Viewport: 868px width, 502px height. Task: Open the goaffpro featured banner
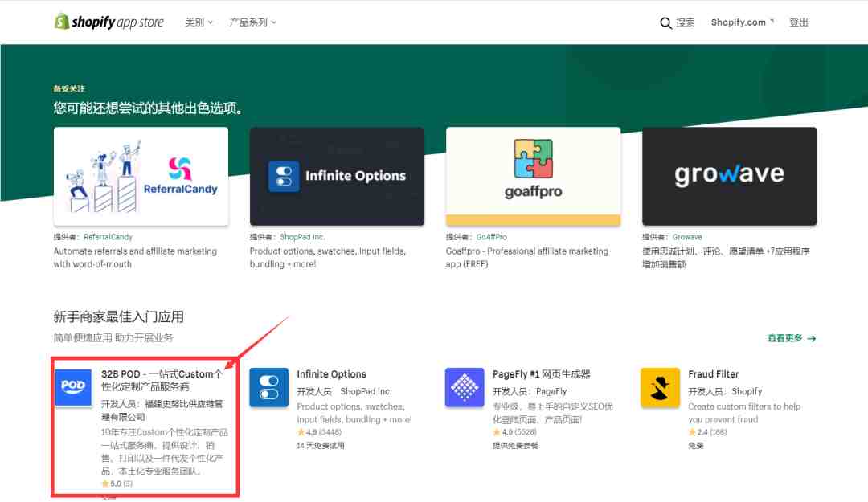pyautogui.click(x=533, y=176)
